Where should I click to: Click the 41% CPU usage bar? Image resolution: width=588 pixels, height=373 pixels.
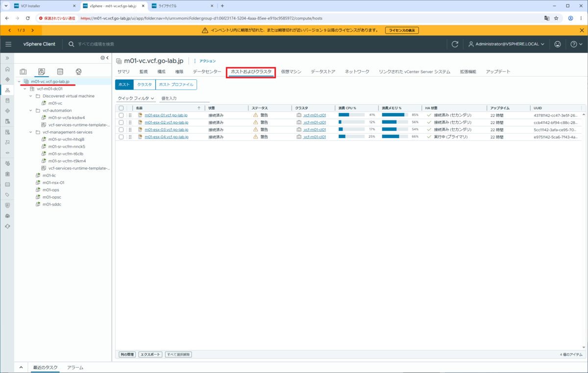[351, 115]
